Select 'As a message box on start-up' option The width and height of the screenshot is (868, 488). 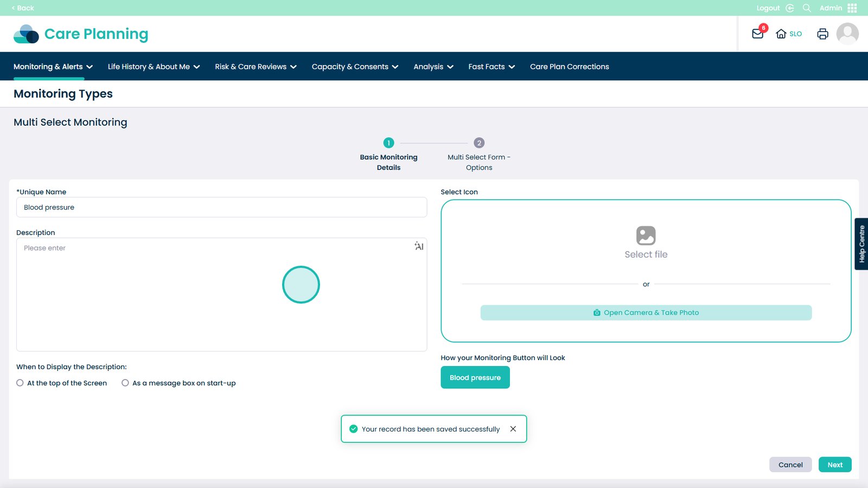[x=125, y=383]
